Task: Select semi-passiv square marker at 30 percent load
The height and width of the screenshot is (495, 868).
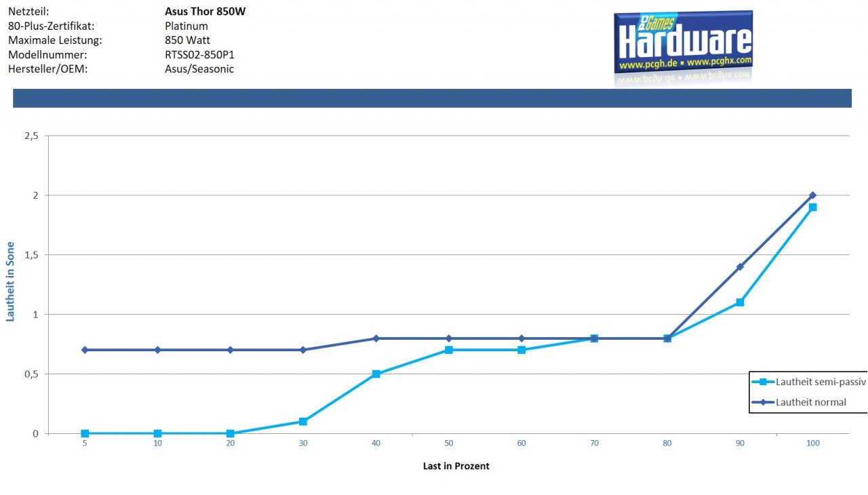Action: point(303,422)
